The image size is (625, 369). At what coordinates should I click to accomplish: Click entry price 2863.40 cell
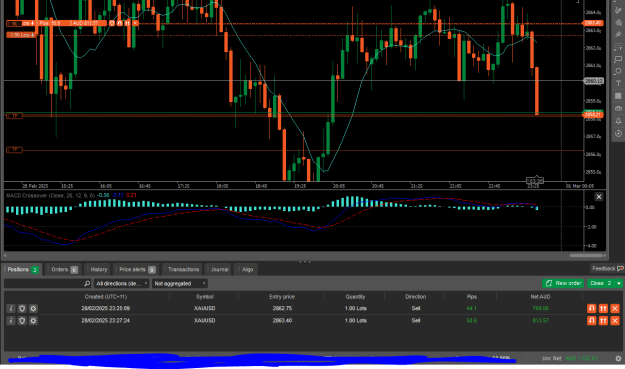tap(282, 320)
